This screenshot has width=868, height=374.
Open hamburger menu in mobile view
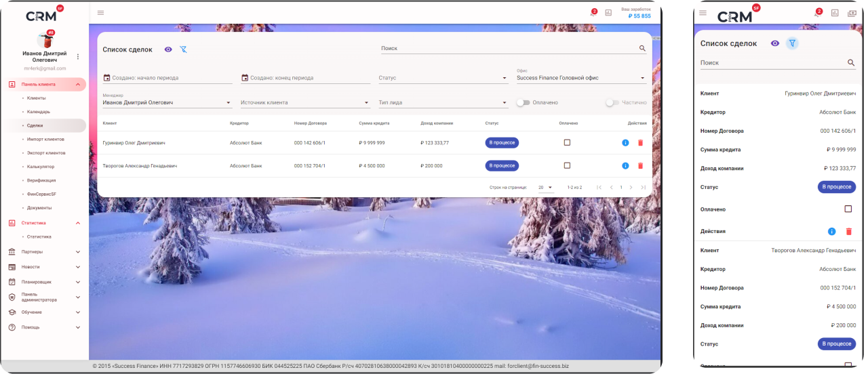tap(703, 12)
